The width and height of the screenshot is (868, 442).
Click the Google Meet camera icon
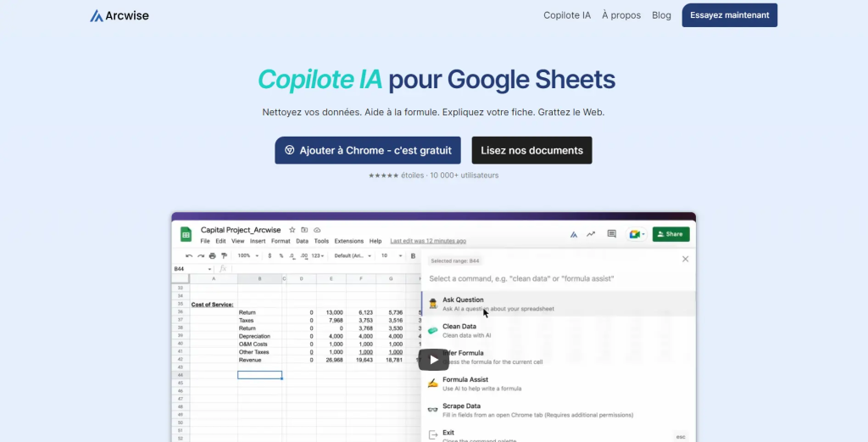pyautogui.click(x=637, y=234)
